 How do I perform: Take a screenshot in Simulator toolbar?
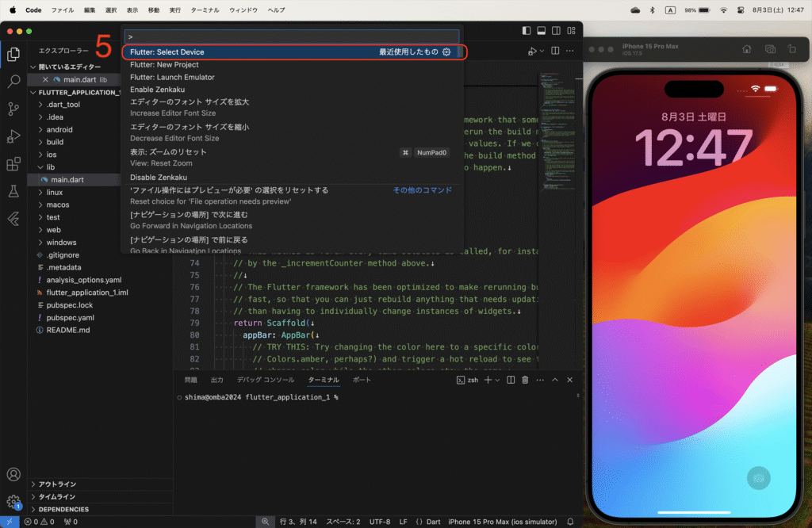[x=770, y=49]
